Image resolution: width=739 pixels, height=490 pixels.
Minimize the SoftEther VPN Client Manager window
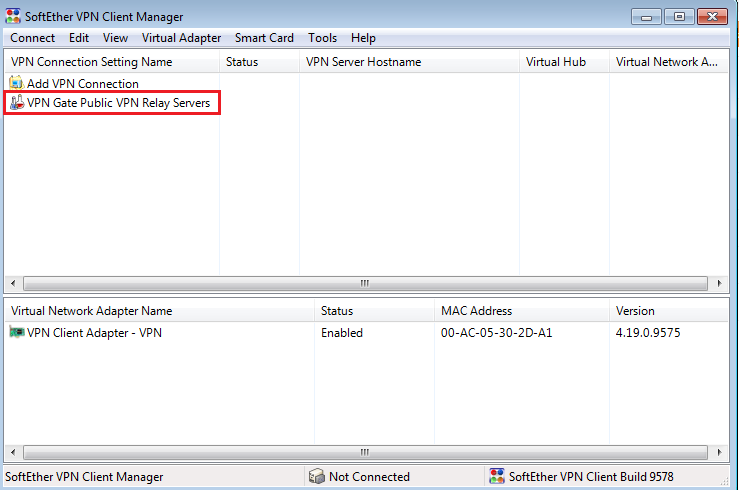pyautogui.click(x=646, y=17)
